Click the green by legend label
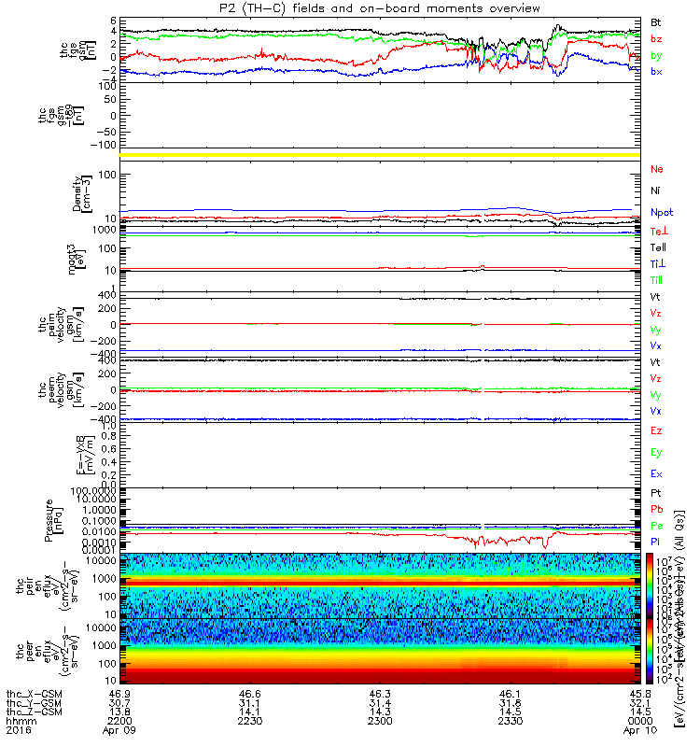This screenshot has width=700, height=747. (656, 55)
